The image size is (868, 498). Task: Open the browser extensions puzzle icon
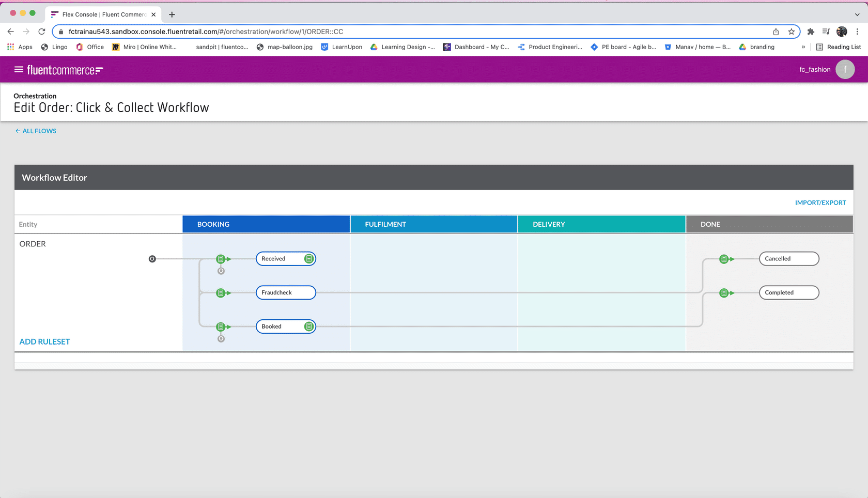click(x=811, y=32)
